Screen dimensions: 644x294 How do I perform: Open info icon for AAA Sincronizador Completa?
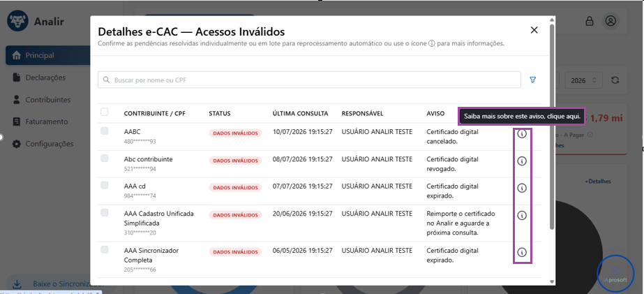pyautogui.click(x=522, y=252)
